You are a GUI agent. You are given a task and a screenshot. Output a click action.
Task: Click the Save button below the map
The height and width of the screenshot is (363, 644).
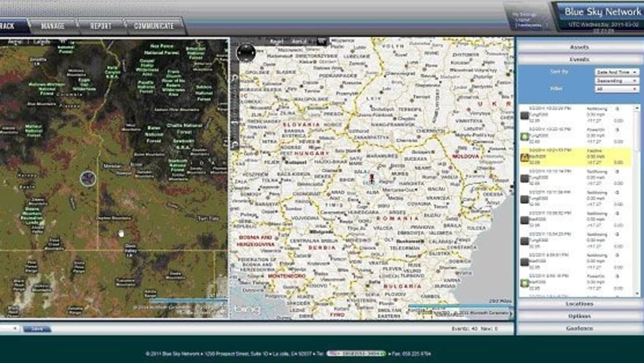pos(37,329)
